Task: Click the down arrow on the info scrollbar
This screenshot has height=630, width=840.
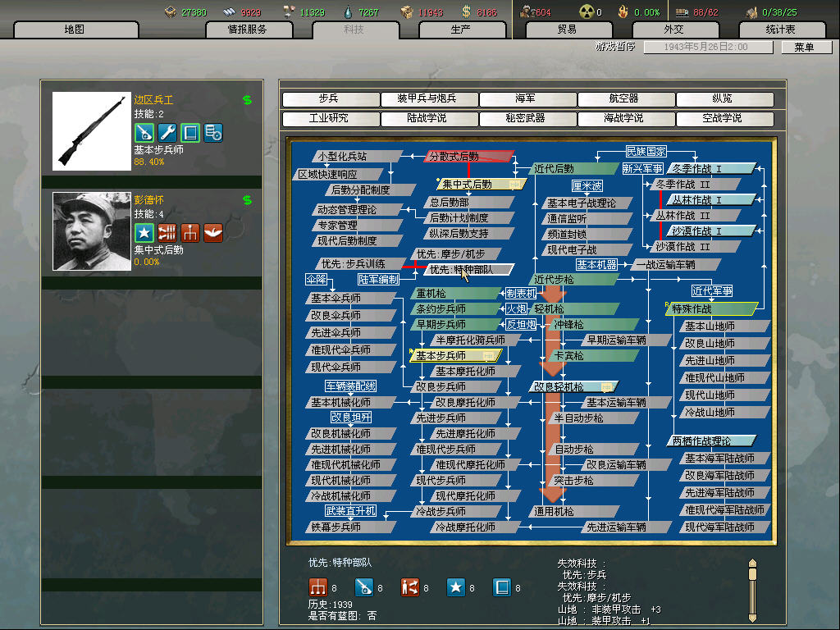Action: click(753, 616)
